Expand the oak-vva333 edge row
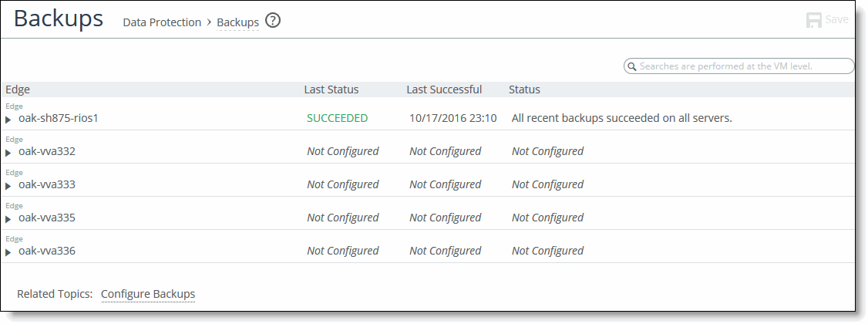 click(x=8, y=186)
